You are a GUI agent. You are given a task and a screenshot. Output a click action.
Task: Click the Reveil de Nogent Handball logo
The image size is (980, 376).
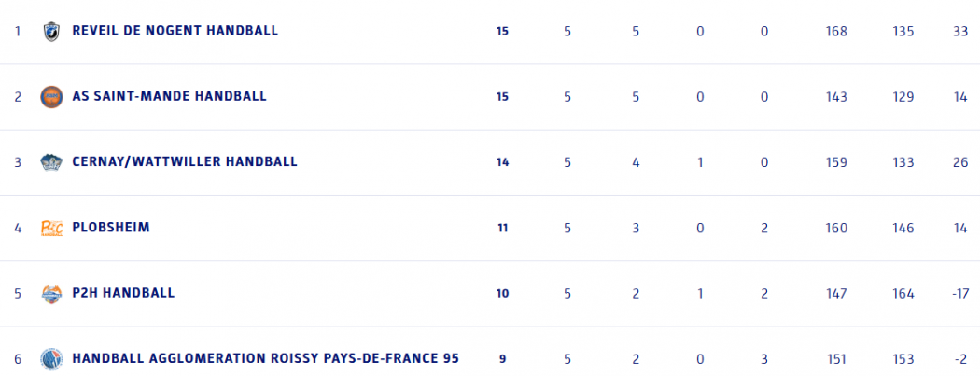point(50,31)
